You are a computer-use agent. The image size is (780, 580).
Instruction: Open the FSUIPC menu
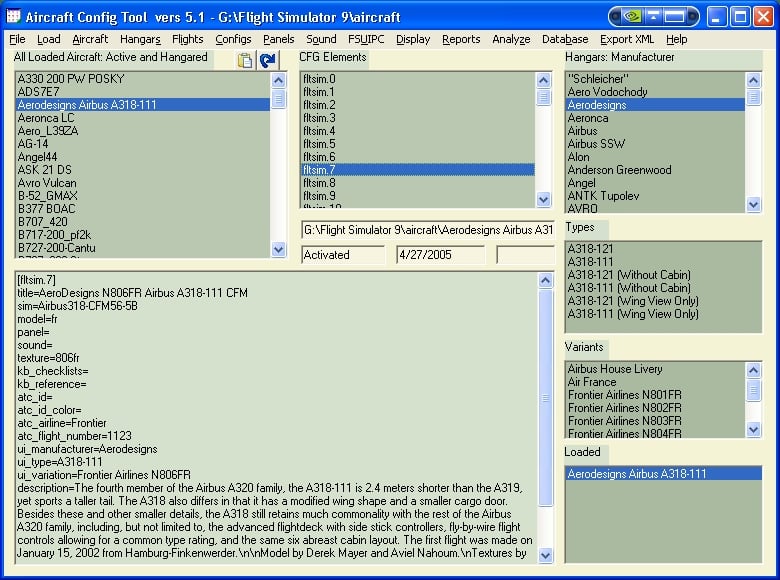pyautogui.click(x=366, y=39)
